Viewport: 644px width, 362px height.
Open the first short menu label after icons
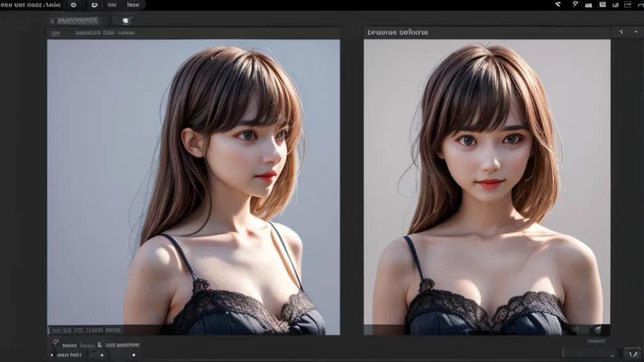point(112,5)
